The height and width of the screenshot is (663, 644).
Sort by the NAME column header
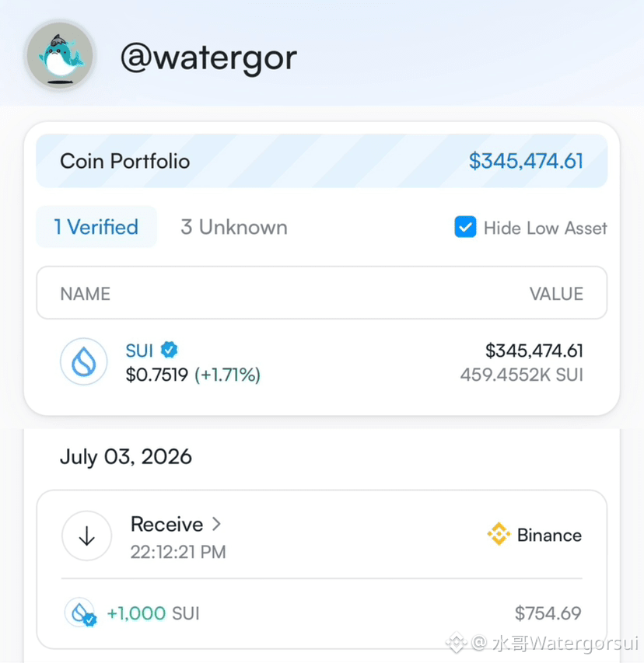(85, 294)
